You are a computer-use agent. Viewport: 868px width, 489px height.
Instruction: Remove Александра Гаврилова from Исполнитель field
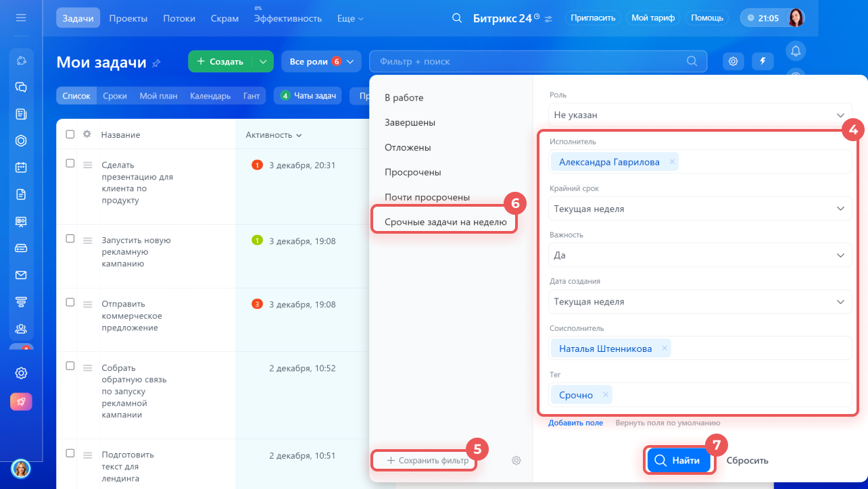click(x=672, y=162)
